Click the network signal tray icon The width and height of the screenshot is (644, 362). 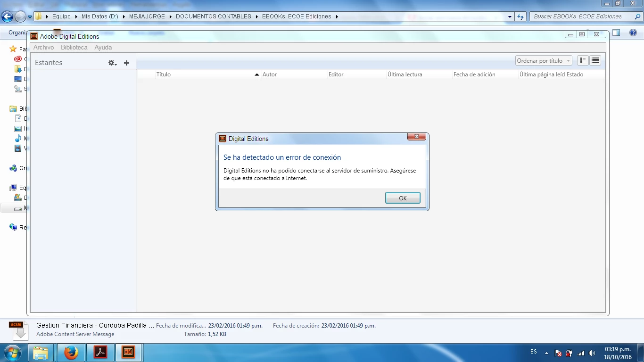(x=581, y=353)
